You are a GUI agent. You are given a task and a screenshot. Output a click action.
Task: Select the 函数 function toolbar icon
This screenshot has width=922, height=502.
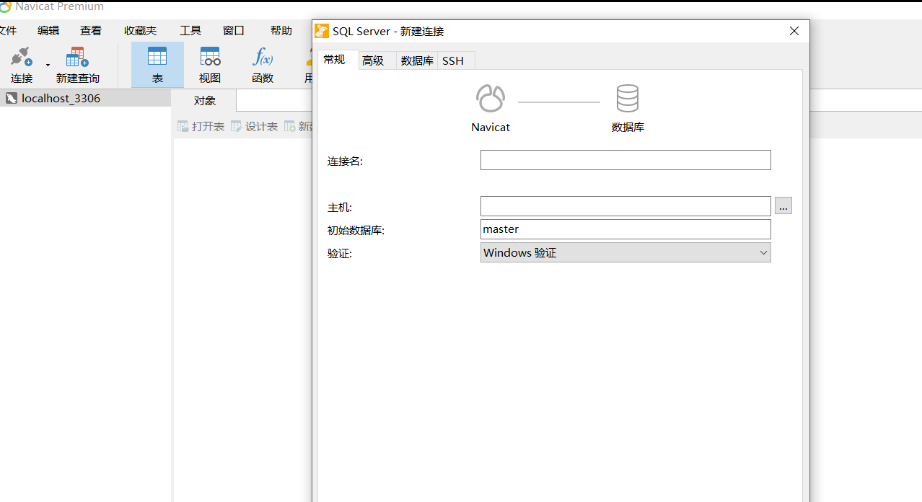262,65
